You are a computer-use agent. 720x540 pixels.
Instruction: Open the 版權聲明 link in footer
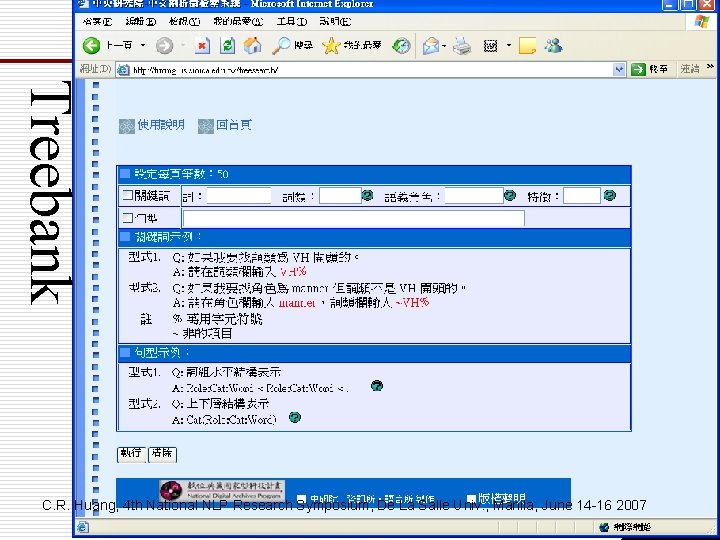[x=502, y=498]
